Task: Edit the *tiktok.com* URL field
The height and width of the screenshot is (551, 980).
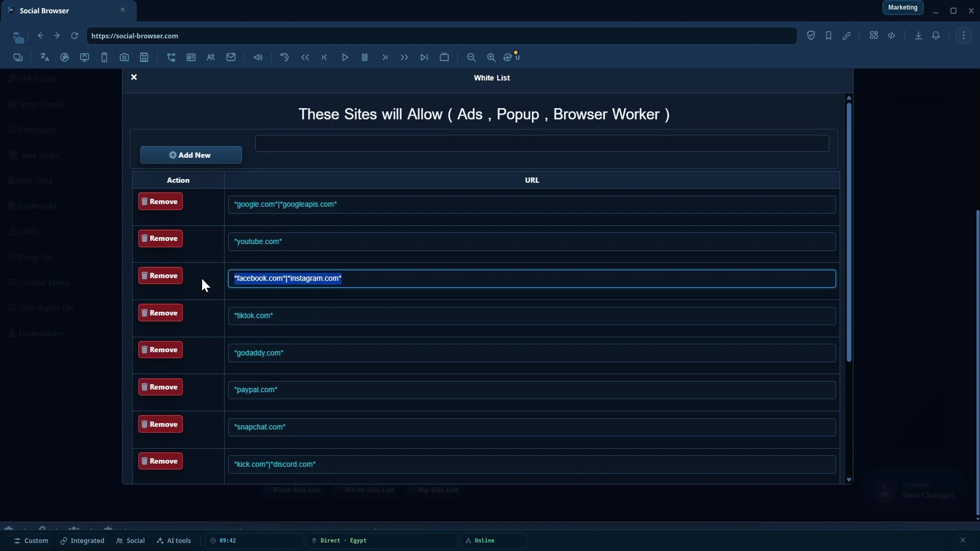Action: [532, 316]
